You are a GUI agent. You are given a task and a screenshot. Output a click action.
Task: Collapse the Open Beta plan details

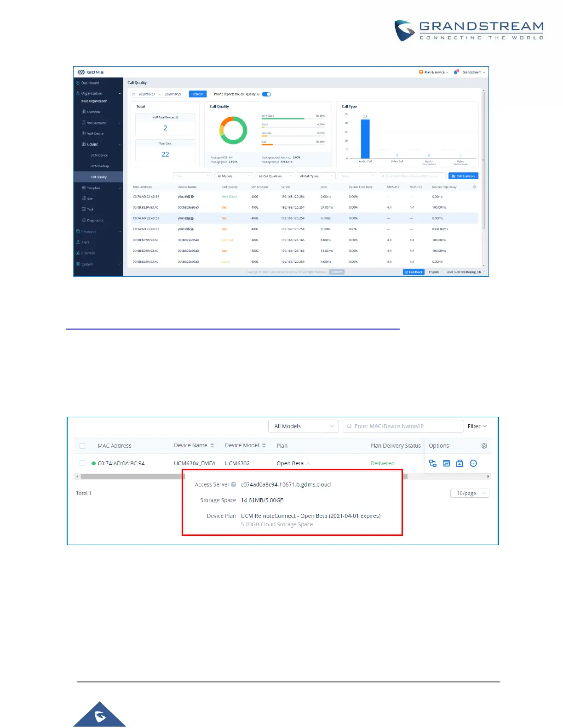coord(308,463)
